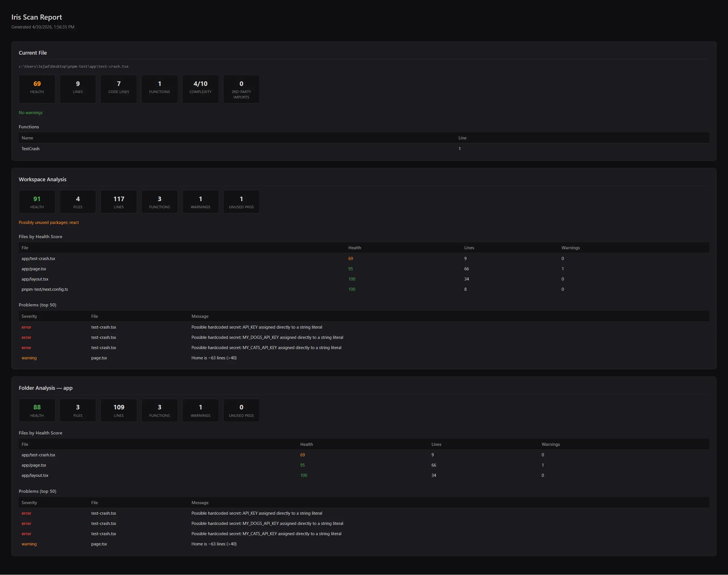Click the Generated 4/30/2026 timestamp
Image resolution: width=728 pixels, height=575 pixels.
43,27
